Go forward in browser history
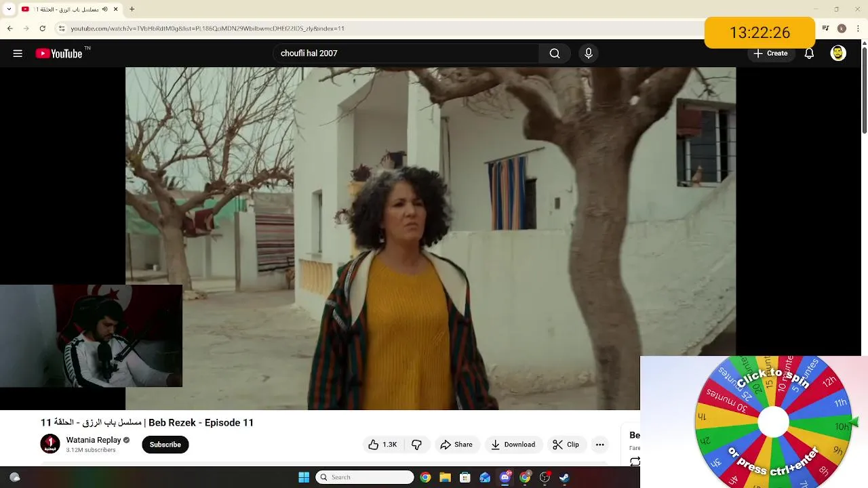Viewport: 868px width, 488px height. [26, 28]
